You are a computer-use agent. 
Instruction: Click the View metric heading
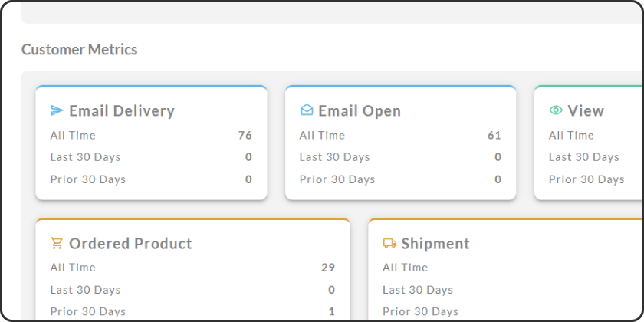(x=586, y=110)
